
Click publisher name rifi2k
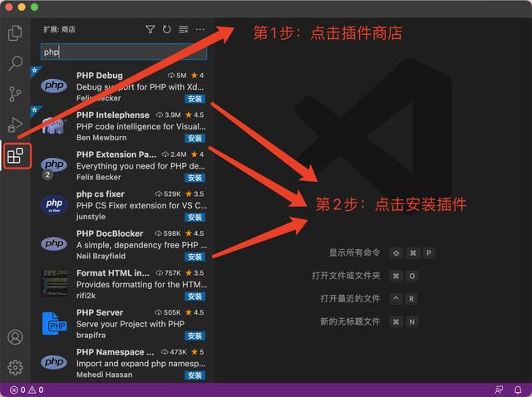(x=86, y=296)
